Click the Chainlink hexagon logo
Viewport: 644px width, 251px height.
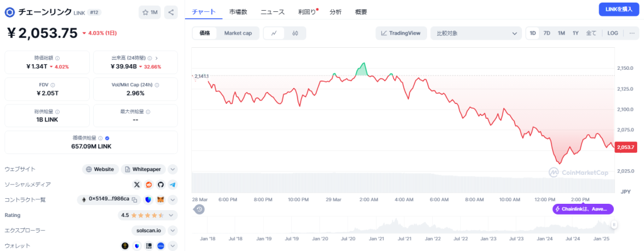tap(10, 13)
